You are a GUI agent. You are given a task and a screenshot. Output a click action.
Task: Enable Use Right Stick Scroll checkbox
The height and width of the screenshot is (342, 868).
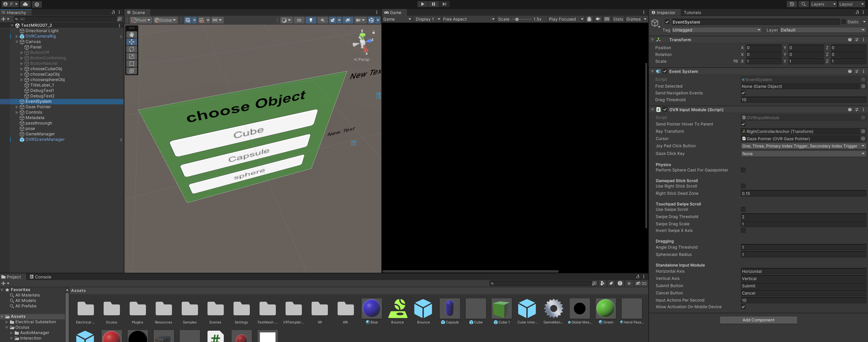(743, 186)
